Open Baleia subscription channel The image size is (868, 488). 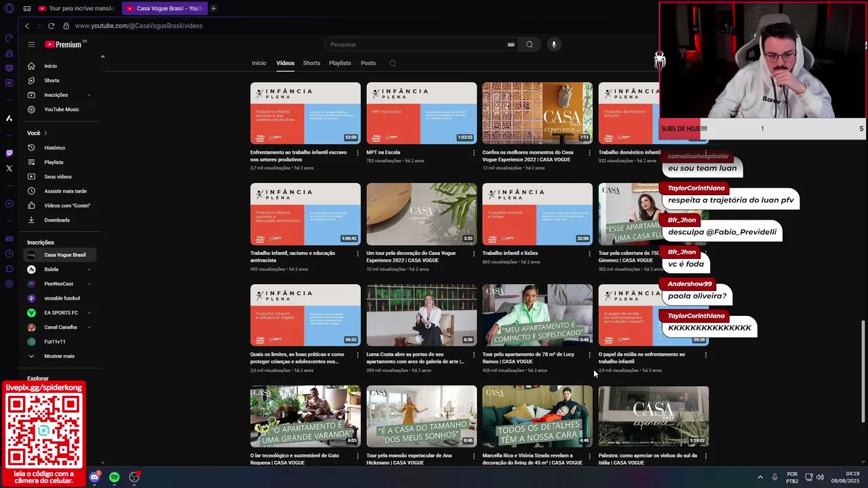tap(61, 269)
